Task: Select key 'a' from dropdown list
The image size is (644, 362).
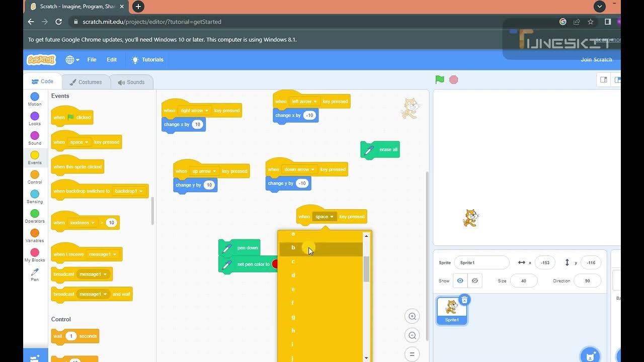Action: point(320,234)
